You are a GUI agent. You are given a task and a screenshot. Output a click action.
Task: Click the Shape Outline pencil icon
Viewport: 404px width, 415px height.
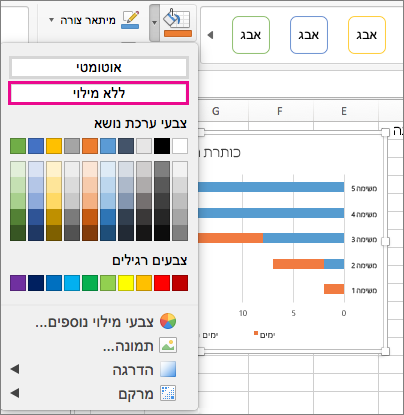click(130, 20)
